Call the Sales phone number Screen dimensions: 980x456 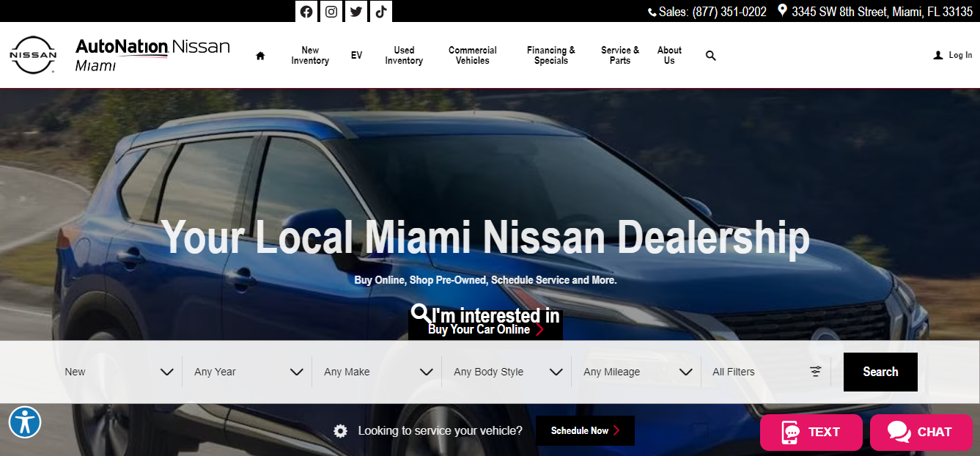(x=729, y=12)
